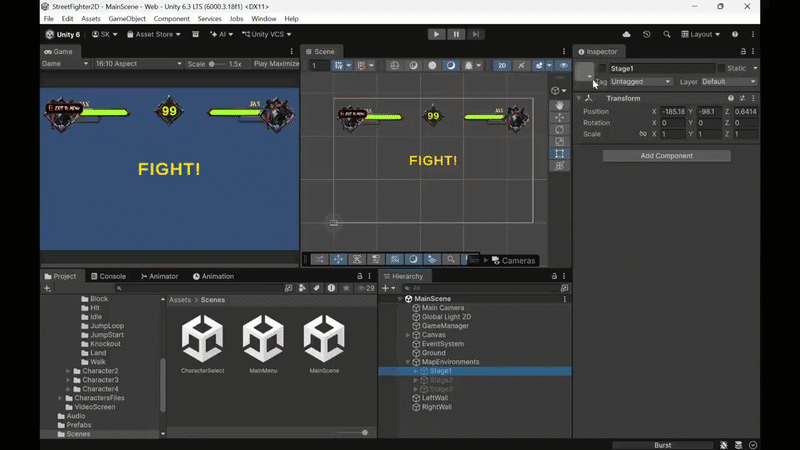This screenshot has height=450, width=800.
Task: Open the 16:10 Aspect dropdown
Action: pyautogui.click(x=138, y=64)
